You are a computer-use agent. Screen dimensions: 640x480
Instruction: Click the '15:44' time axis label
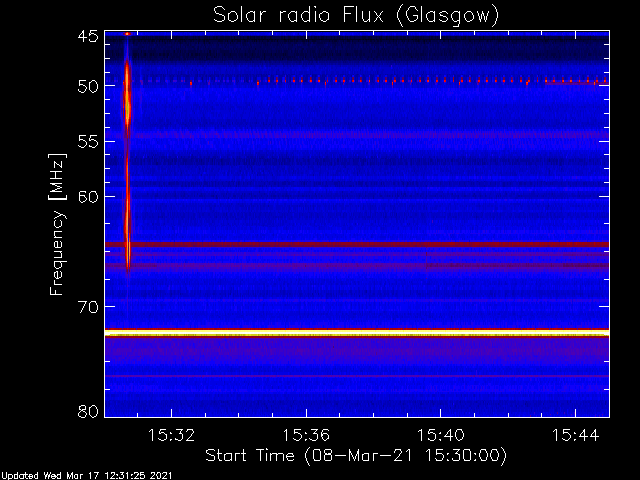coord(575,436)
